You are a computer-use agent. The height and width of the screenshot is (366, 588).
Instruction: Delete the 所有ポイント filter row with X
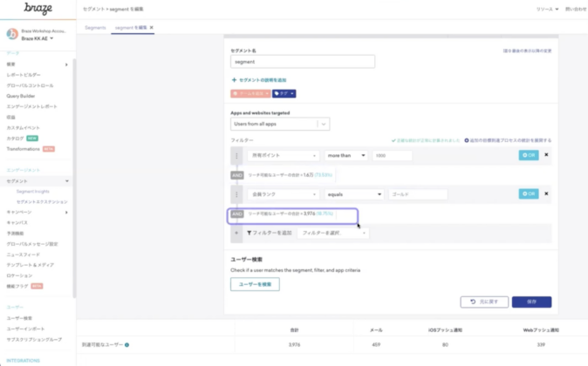pos(546,155)
